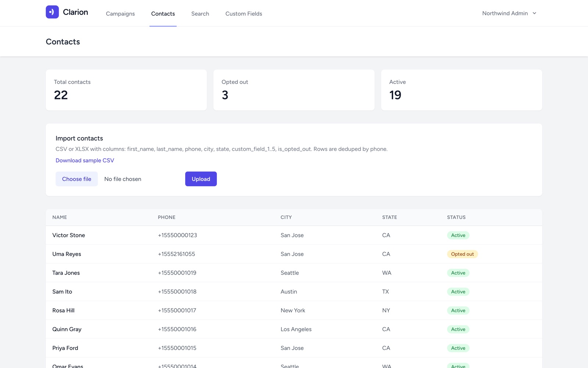This screenshot has height=368, width=588.
Task: Select contact name Victor Stone
Action: [69, 235]
